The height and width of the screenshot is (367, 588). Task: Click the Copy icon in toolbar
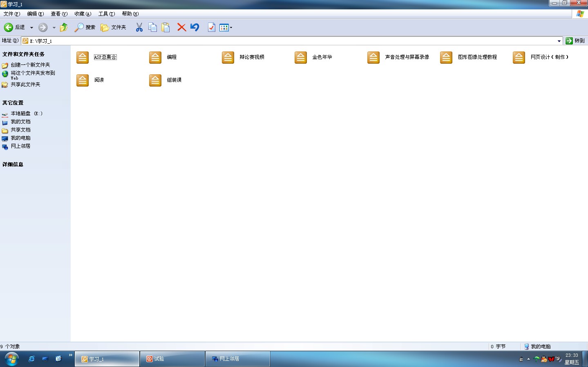click(152, 27)
